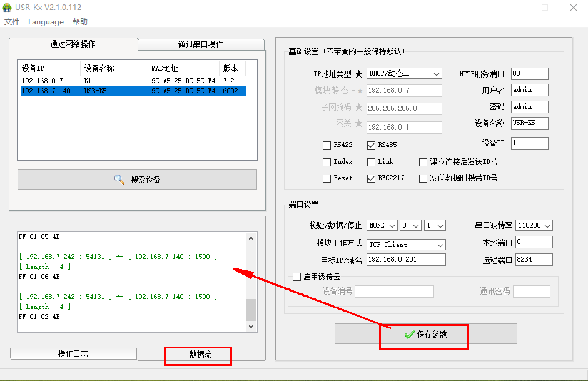Viewport: 588px width, 381px height.
Task: Open the 文件 menu
Action: tap(12, 22)
